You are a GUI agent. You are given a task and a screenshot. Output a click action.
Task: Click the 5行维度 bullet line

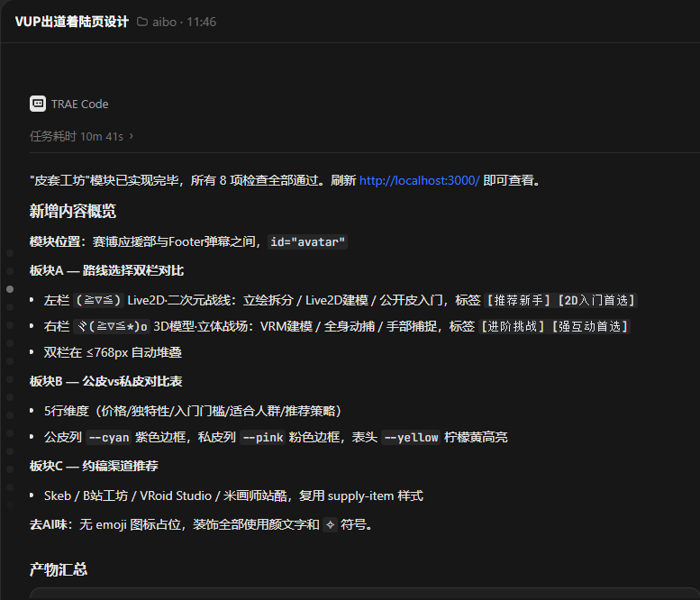(193, 411)
